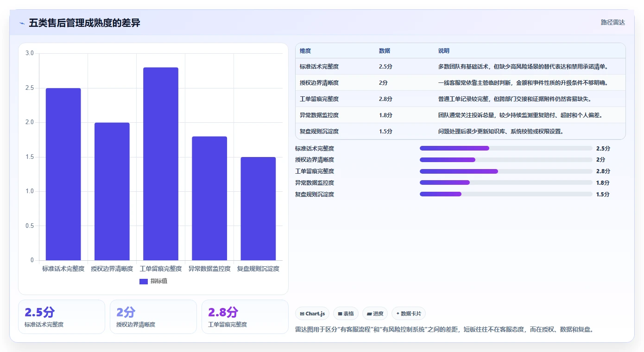The width and height of the screenshot is (644, 352).
Task: Click the 指标值 legend text
Action: [158, 281]
